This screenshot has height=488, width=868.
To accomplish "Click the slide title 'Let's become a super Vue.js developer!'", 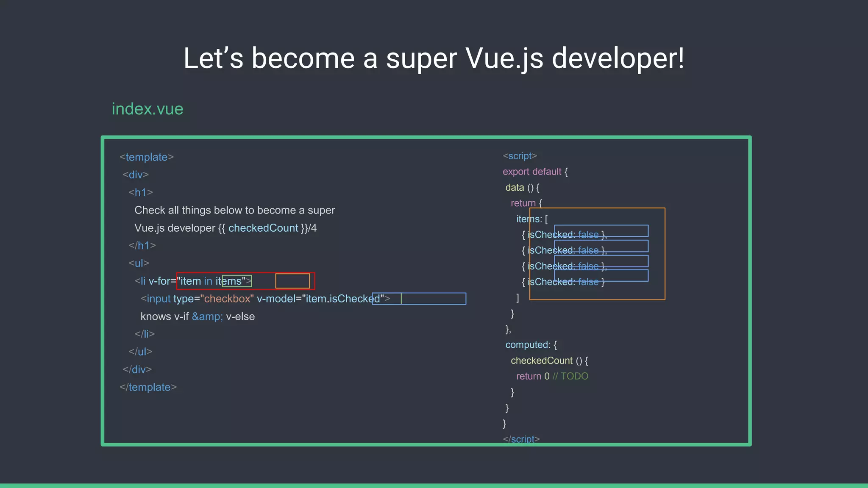I will pos(434,58).
